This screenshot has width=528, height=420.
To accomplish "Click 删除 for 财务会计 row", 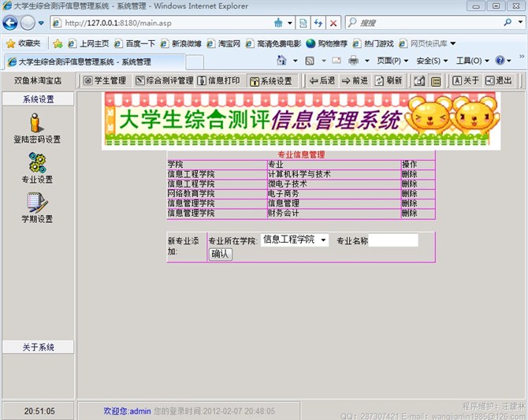I will pos(409,213).
